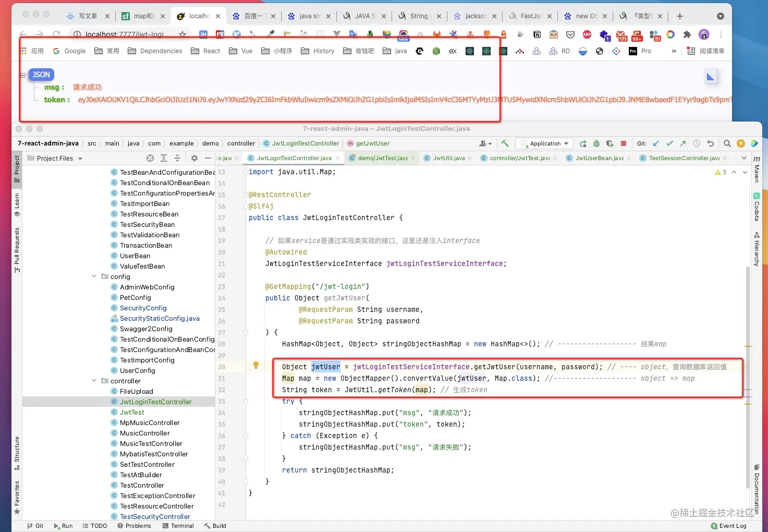Open Chrome extensions puzzle icon

687,34
